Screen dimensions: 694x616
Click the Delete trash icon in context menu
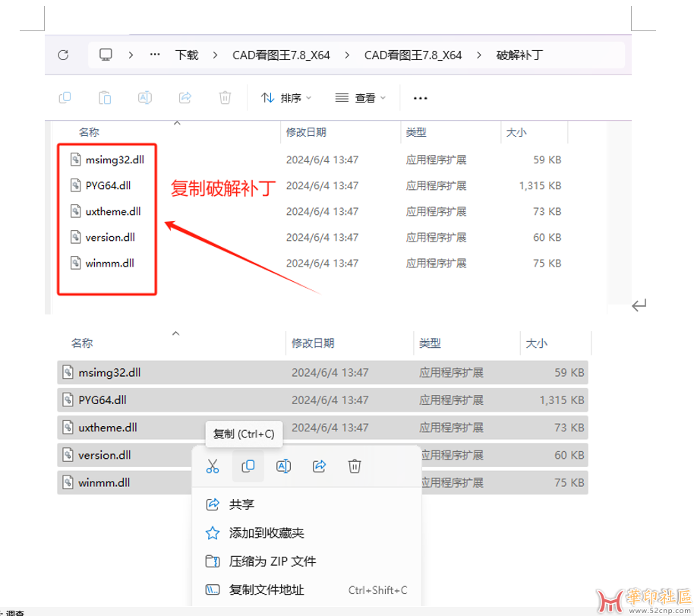click(355, 466)
